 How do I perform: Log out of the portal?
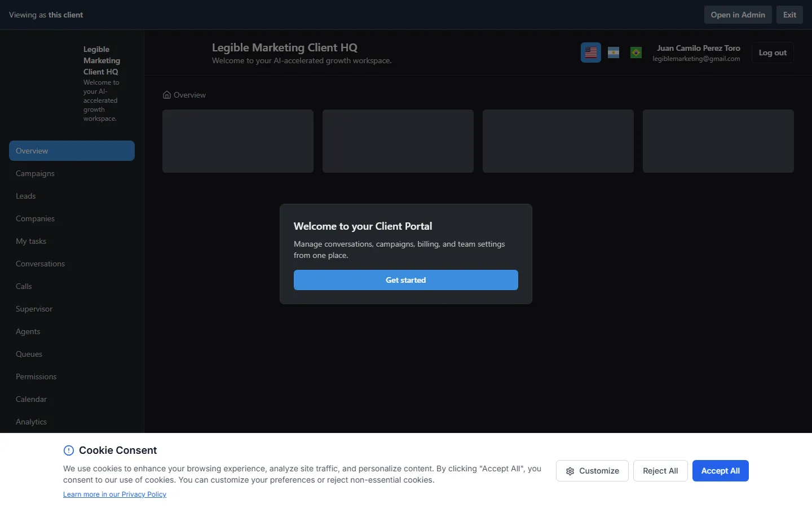click(773, 52)
